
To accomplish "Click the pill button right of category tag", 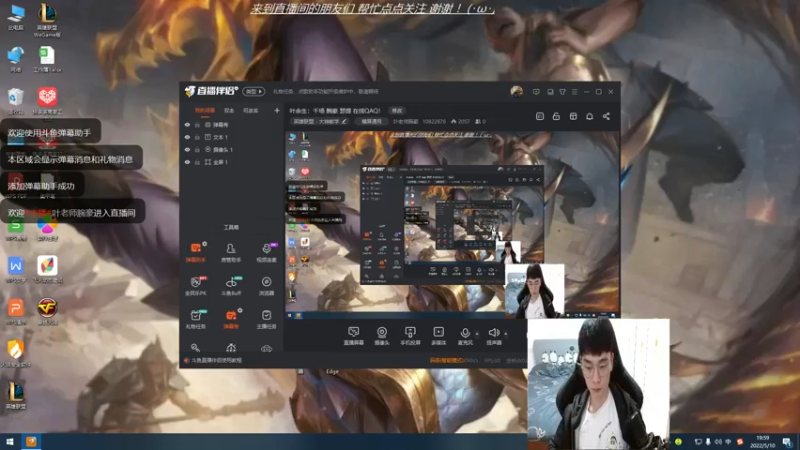I will coord(371,121).
